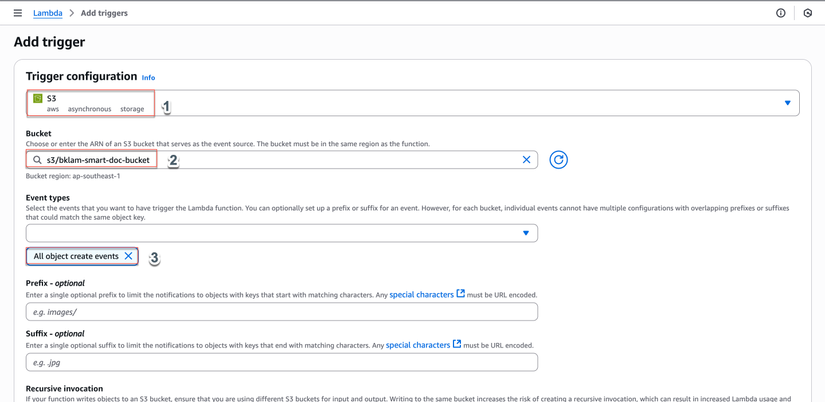Click into the Suffix input field
The width and height of the screenshot is (825, 402).
pyautogui.click(x=282, y=362)
